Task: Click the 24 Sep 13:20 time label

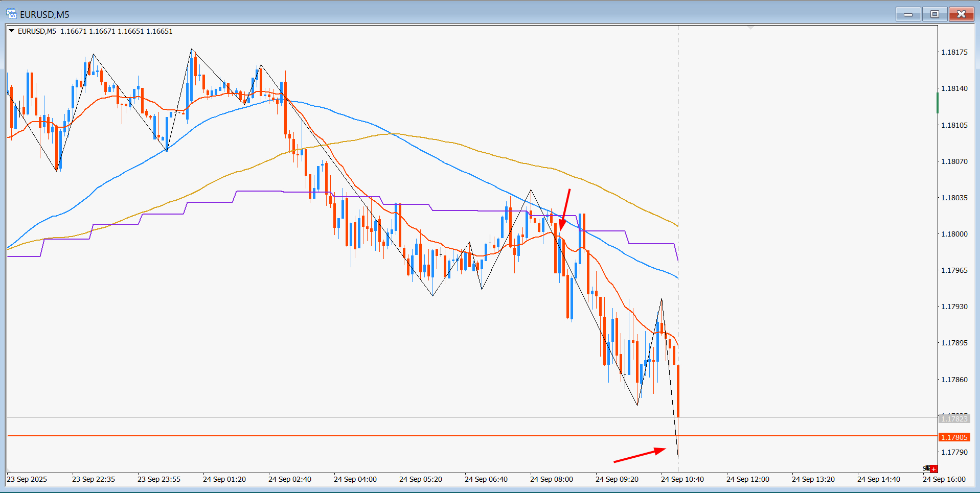Action: [813, 479]
